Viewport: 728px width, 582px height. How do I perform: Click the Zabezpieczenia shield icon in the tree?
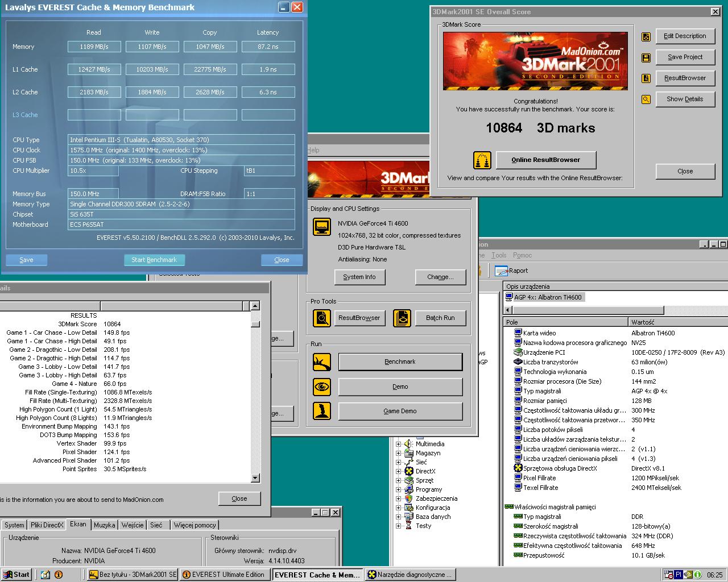tap(408, 498)
